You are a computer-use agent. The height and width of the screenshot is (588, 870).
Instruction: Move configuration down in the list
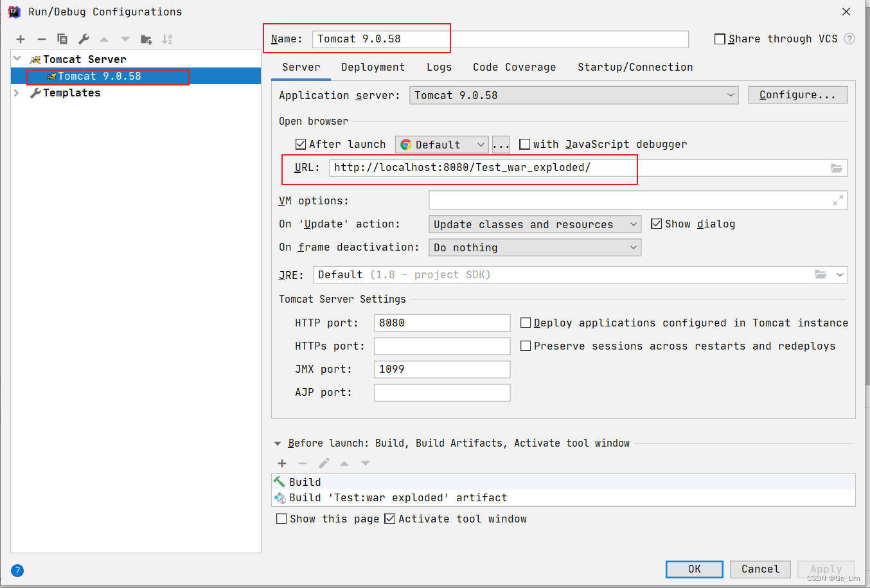point(125,39)
